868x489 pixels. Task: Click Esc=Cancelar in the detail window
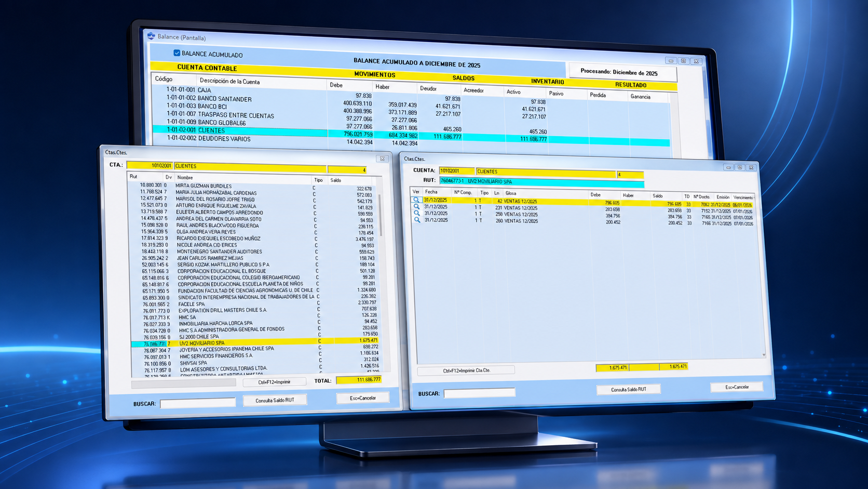(x=737, y=387)
